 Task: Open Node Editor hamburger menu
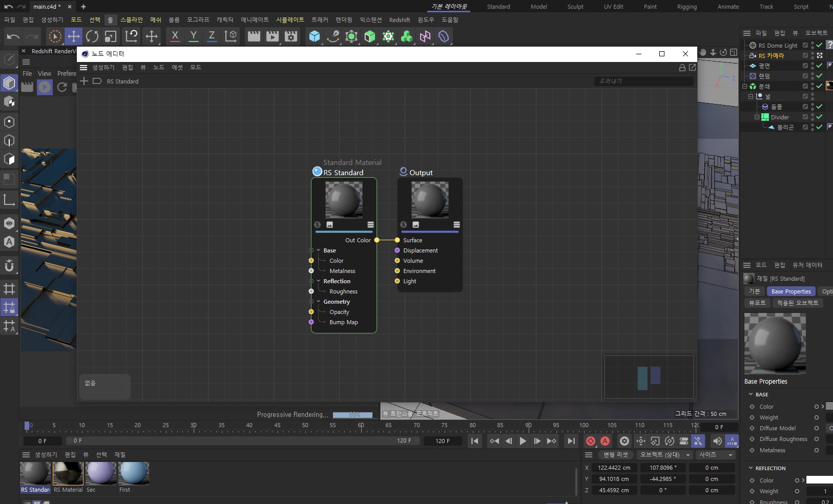click(x=84, y=68)
